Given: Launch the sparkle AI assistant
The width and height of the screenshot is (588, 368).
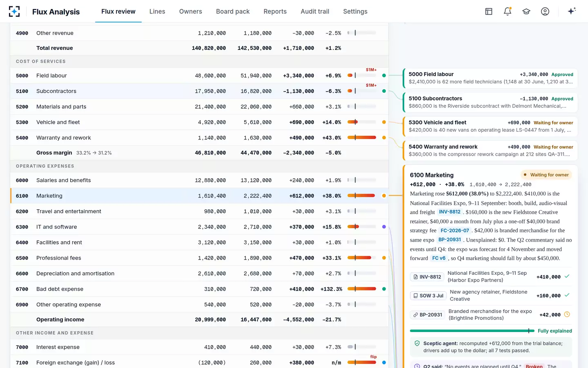Looking at the screenshot, I should pyautogui.click(x=572, y=11).
